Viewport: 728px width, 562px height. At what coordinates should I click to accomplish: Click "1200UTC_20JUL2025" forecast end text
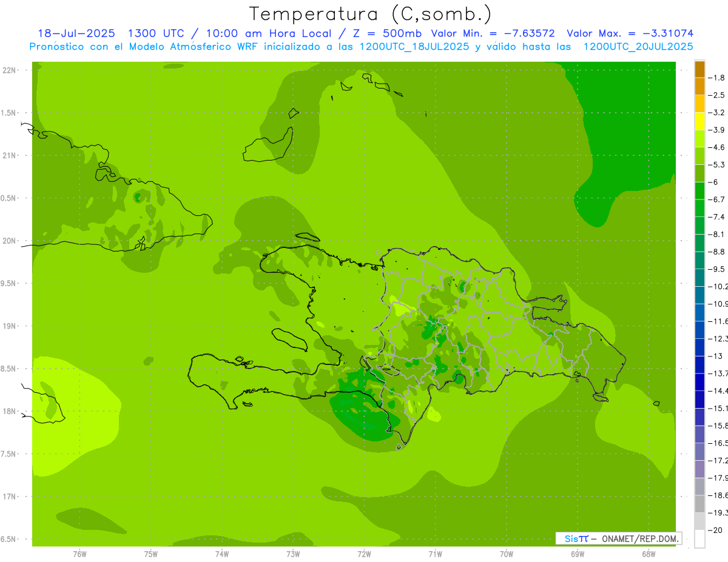(638, 47)
